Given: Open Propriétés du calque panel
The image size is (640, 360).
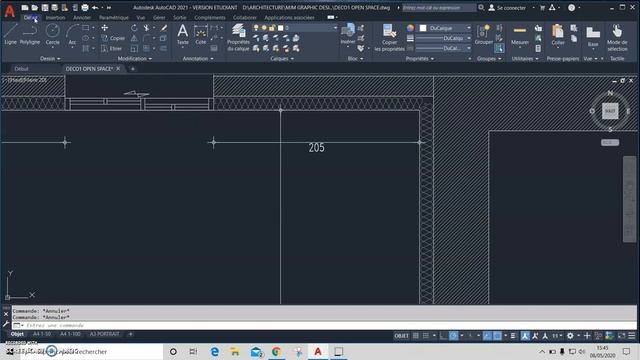Looking at the screenshot, I should point(238,37).
